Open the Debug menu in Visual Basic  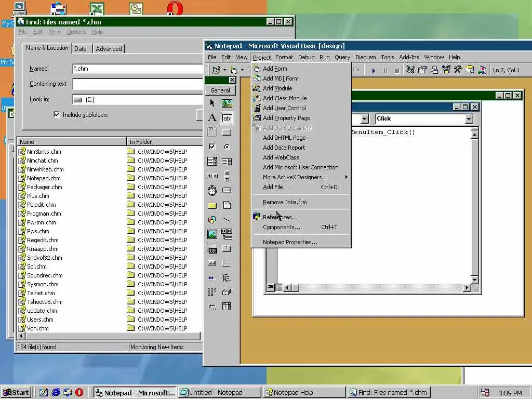(307, 57)
